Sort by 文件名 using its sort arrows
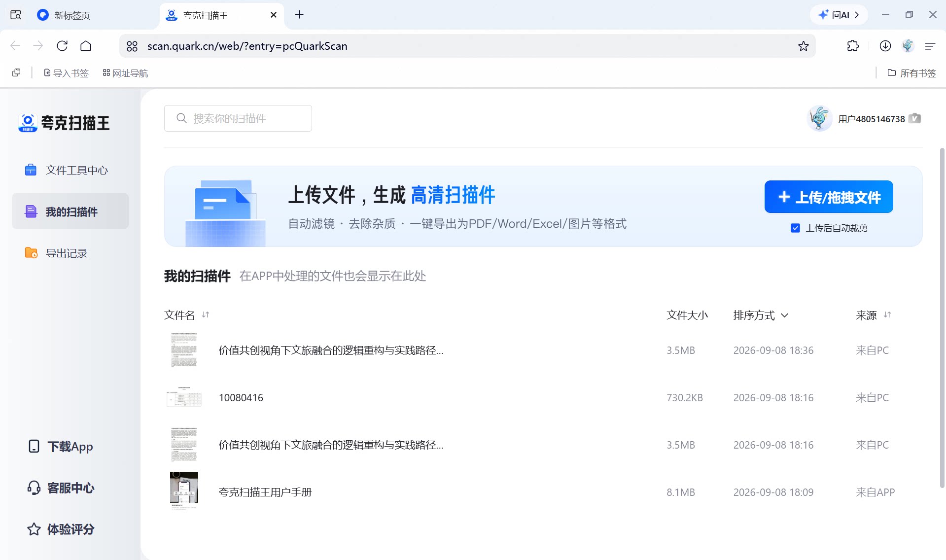 pyautogui.click(x=206, y=315)
